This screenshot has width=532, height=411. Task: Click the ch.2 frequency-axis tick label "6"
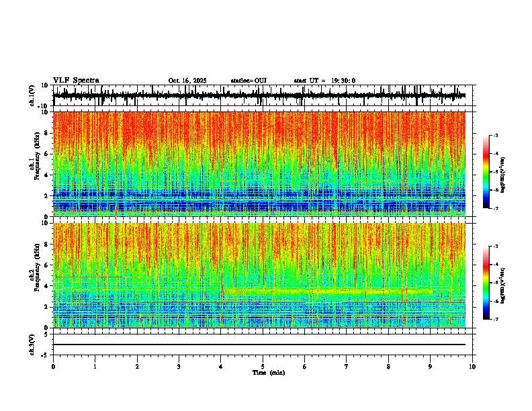(46, 265)
